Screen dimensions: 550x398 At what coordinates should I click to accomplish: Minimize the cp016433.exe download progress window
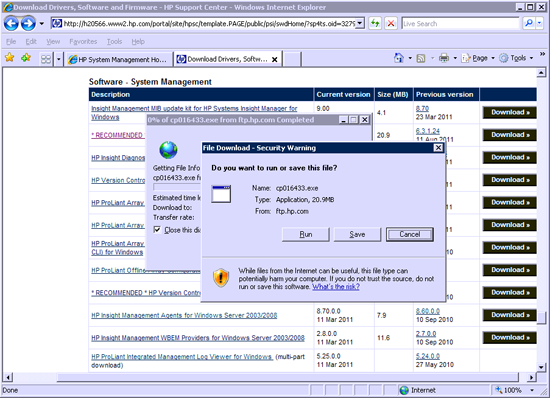tap(343, 120)
